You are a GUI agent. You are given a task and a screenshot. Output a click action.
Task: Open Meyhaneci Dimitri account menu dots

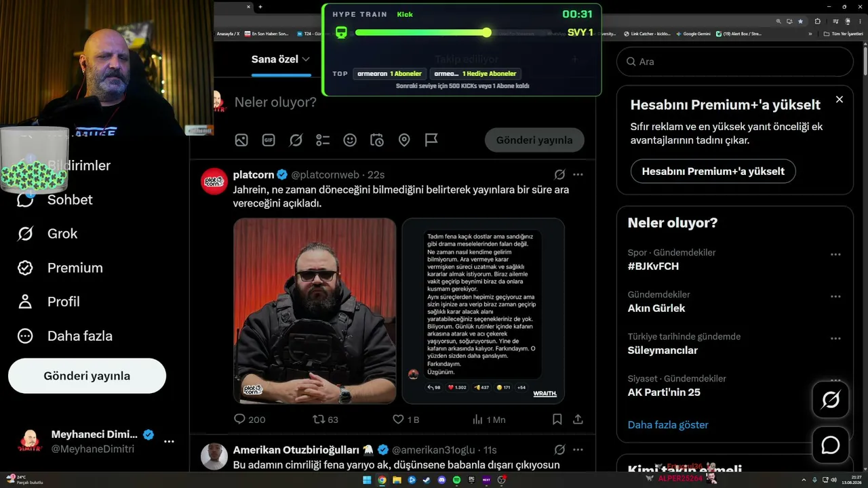pyautogui.click(x=169, y=442)
